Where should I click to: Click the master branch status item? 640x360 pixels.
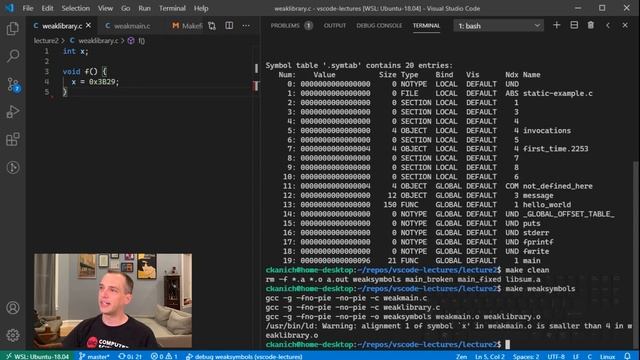(x=94, y=356)
